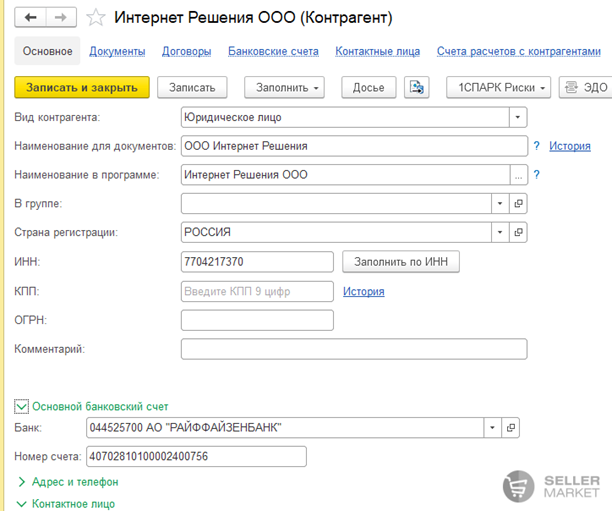Collapse the Основной банковский счет section
Viewport: 612px width, 511px height.
(21, 406)
